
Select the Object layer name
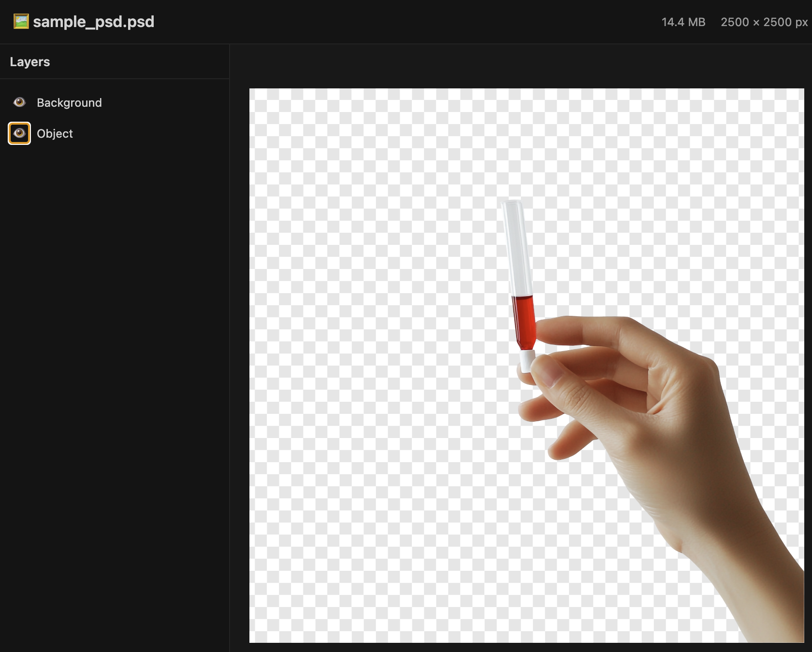tap(55, 134)
